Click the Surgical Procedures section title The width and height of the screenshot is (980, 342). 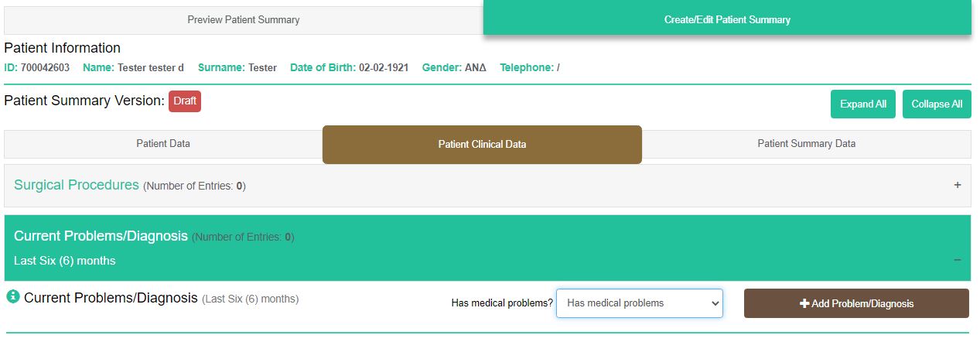tap(77, 185)
